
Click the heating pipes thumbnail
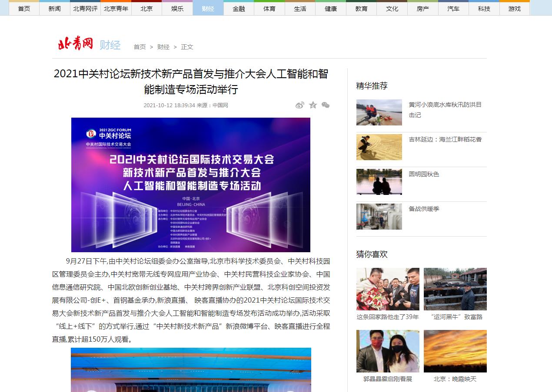(x=379, y=217)
